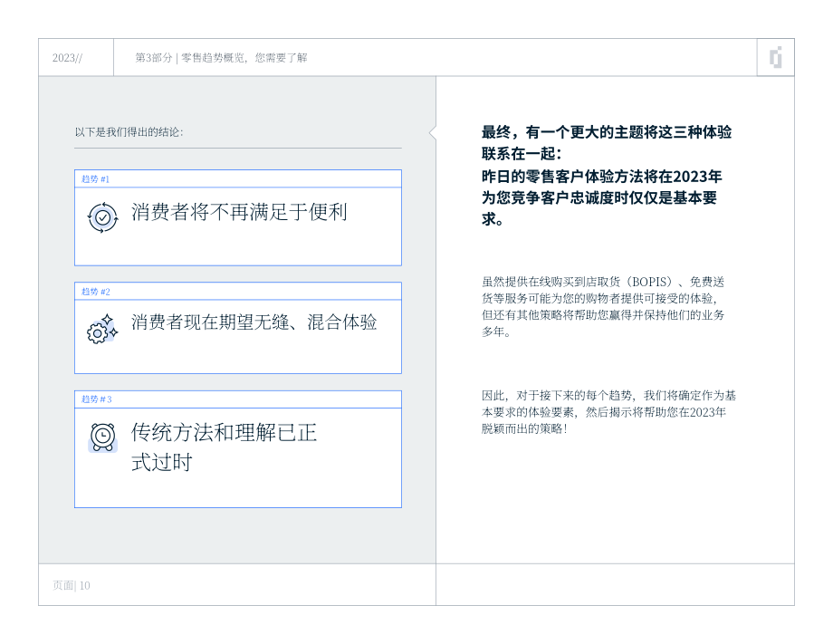The height and width of the screenshot is (644, 833).
Task: Click the bold paragraph starting '最终，有一个更大的主题'
Action: pos(606,176)
